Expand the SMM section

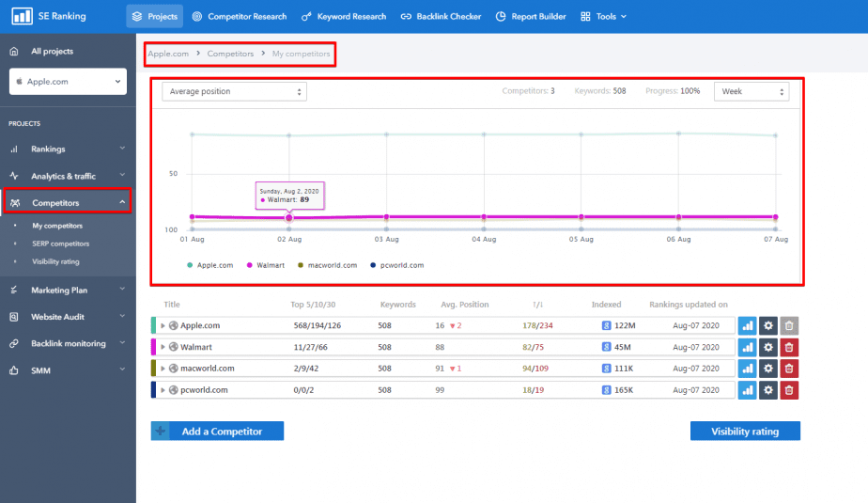click(68, 370)
